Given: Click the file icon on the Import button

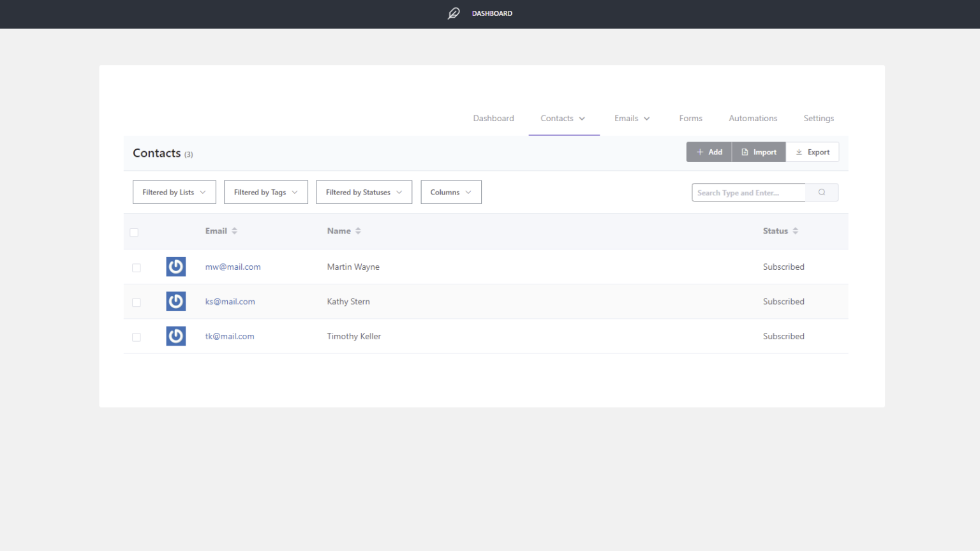Looking at the screenshot, I should click(745, 152).
